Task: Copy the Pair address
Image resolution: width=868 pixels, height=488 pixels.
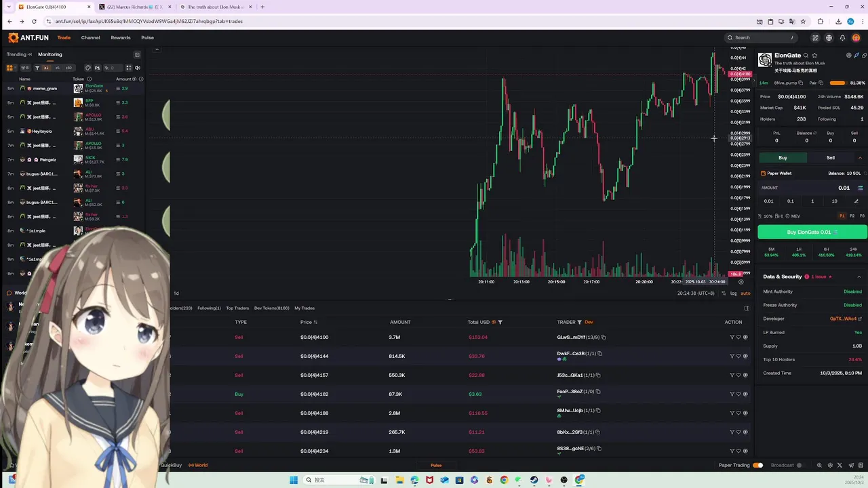Action: click(821, 83)
